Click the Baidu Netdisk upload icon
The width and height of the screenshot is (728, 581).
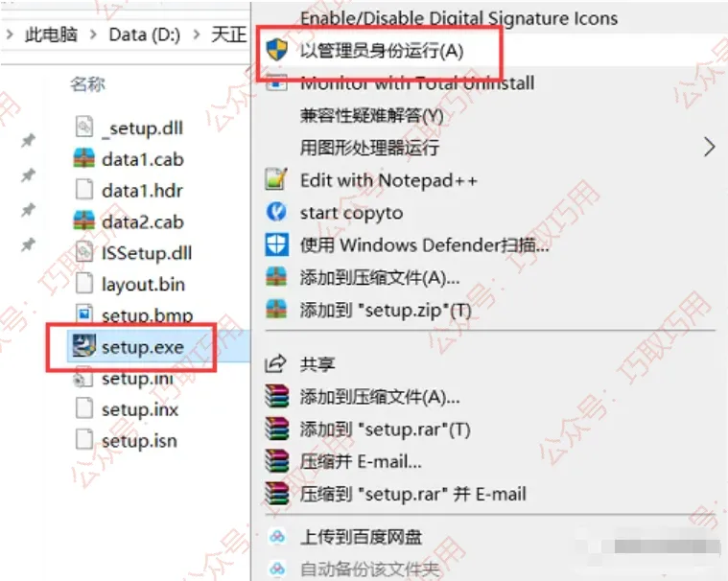[277, 537]
